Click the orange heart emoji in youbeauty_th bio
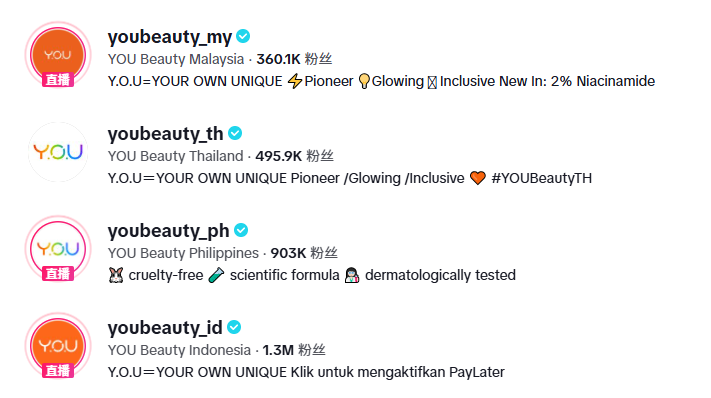 477,178
